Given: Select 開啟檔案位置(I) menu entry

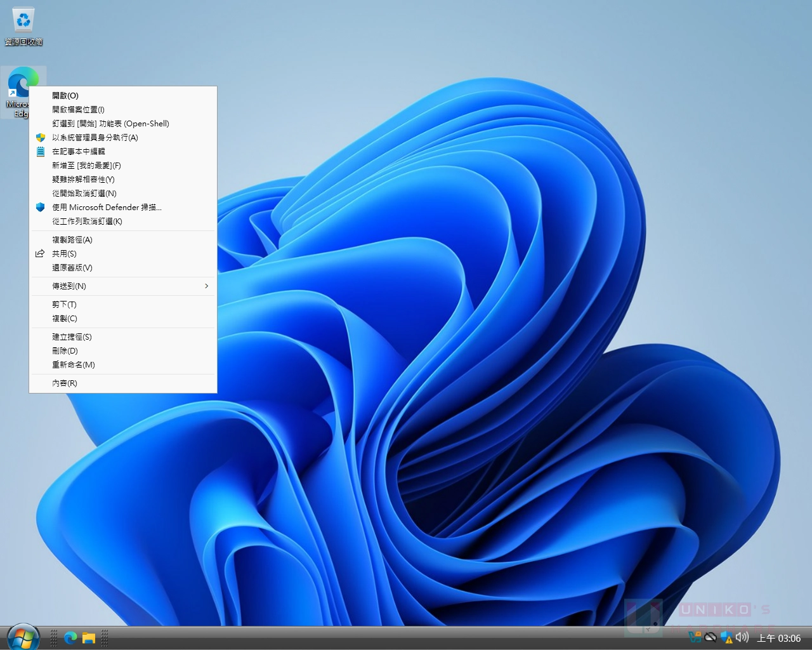Looking at the screenshot, I should [x=123, y=109].
